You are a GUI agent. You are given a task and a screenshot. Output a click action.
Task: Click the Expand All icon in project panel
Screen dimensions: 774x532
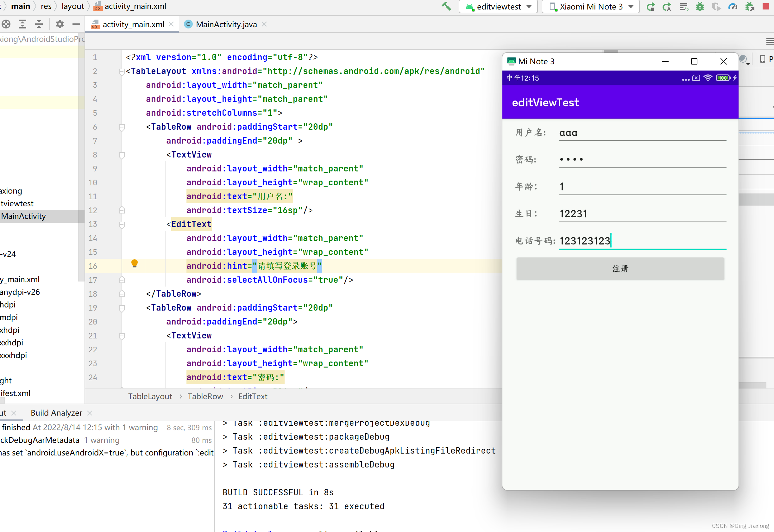22,24
